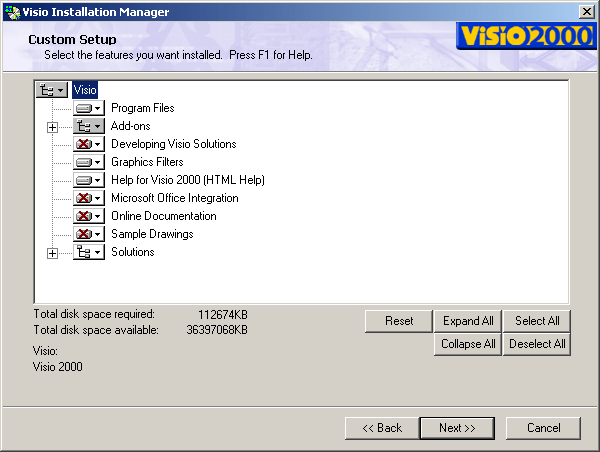Open the Solutions feature state dropdown
The width and height of the screenshot is (600, 452).
(89, 252)
